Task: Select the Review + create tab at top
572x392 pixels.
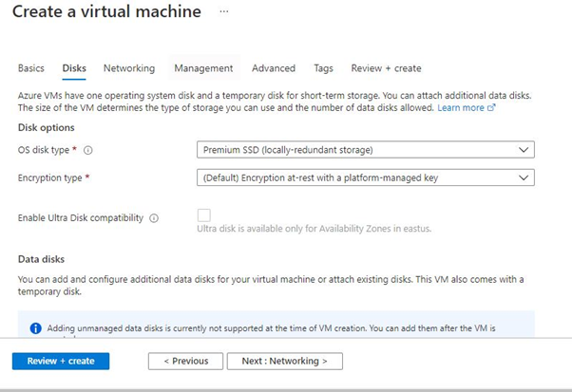Action: [x=387, y=68]
